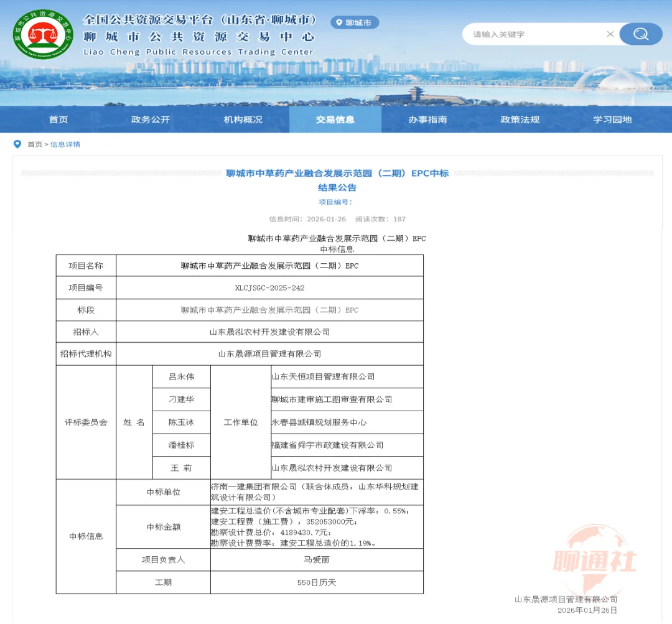The image size is (672, 624).
Task: Click the 济南一建集团 winning bidder cell
Action: (316, 491)
